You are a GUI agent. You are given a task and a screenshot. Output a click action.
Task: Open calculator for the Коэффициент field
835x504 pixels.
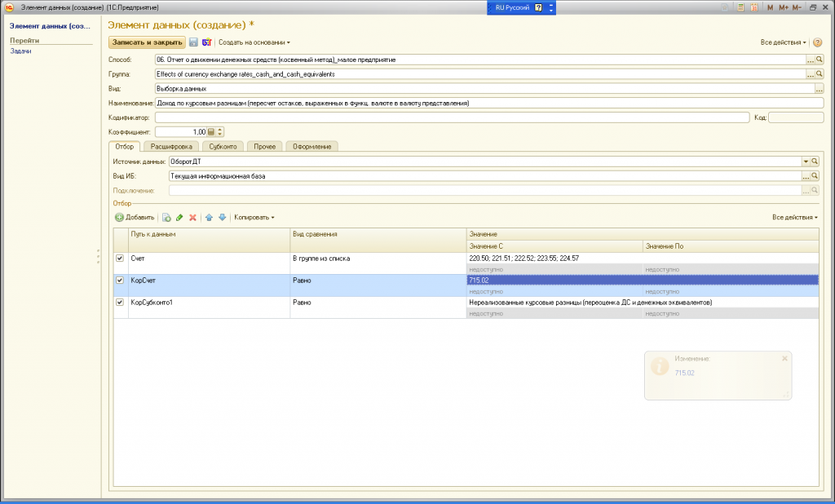(x=211, y=132)
